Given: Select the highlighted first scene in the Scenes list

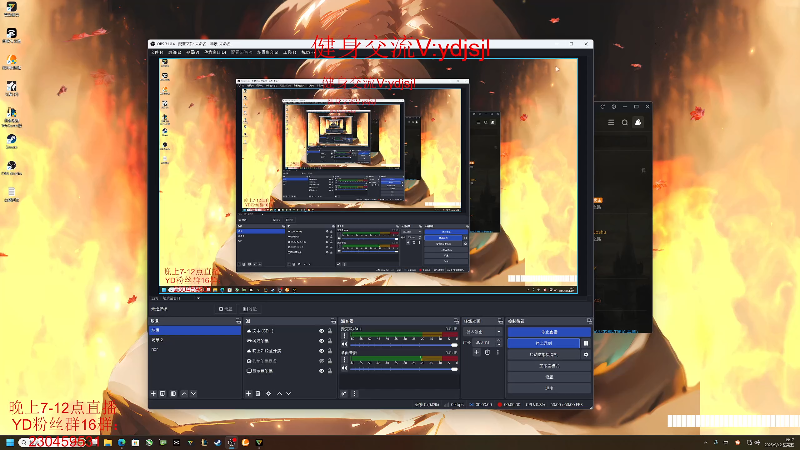Looking at the screenshot, I should tap(195, 330).
